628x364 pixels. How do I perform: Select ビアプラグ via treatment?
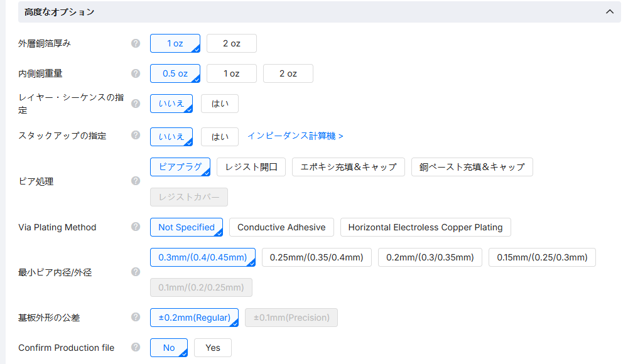pos(180,167)
